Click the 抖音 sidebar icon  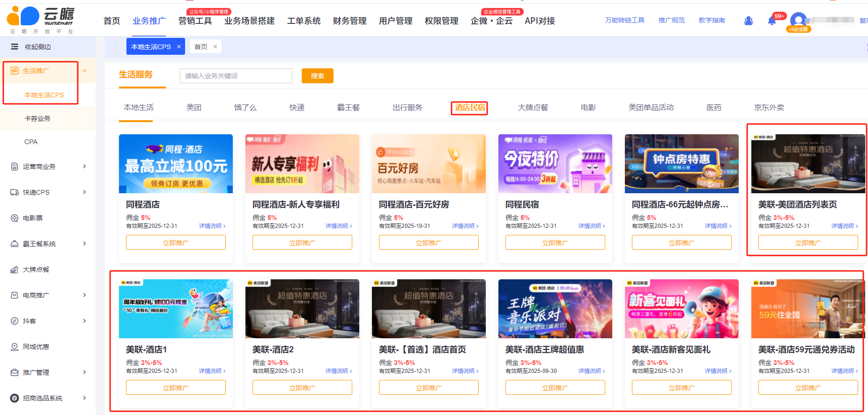tap(15, 321)
